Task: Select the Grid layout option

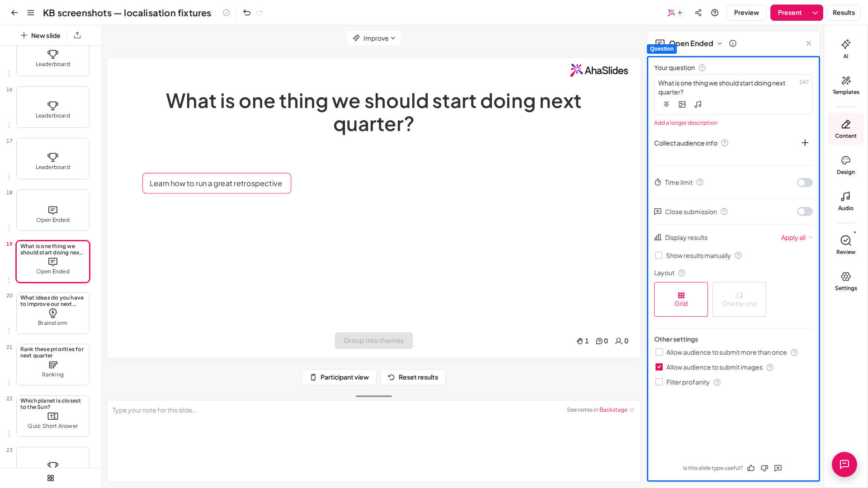Action: [681, 299]
